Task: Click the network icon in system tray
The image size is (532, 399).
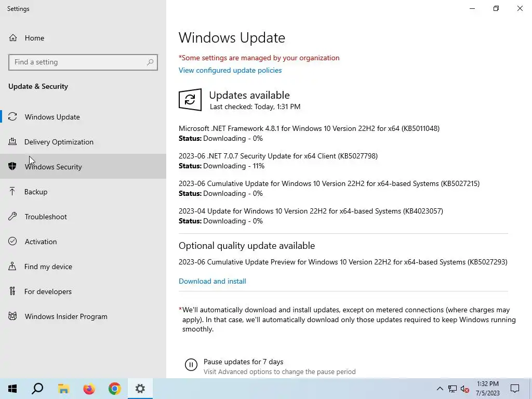Action: tap(453, 389)
